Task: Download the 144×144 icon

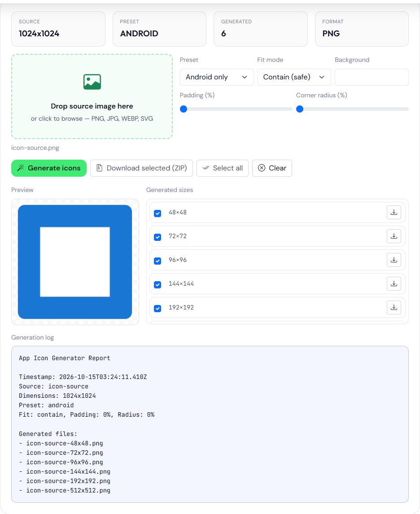Action: click(x=394, y=283)
